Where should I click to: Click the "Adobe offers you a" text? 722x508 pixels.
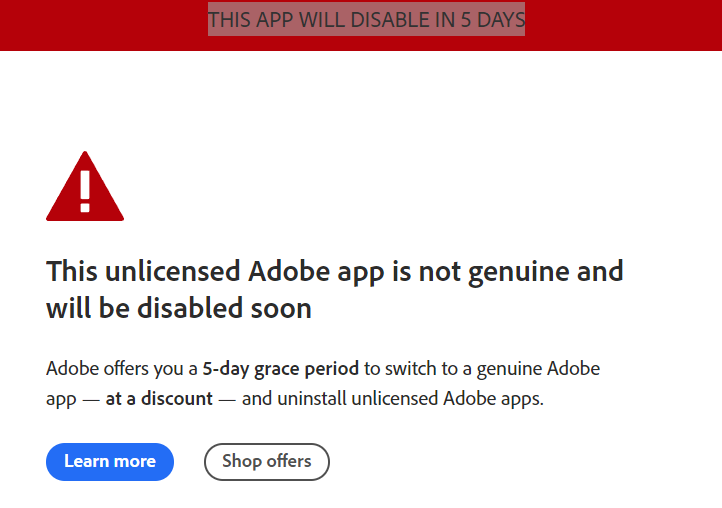[x=121, y=368]
